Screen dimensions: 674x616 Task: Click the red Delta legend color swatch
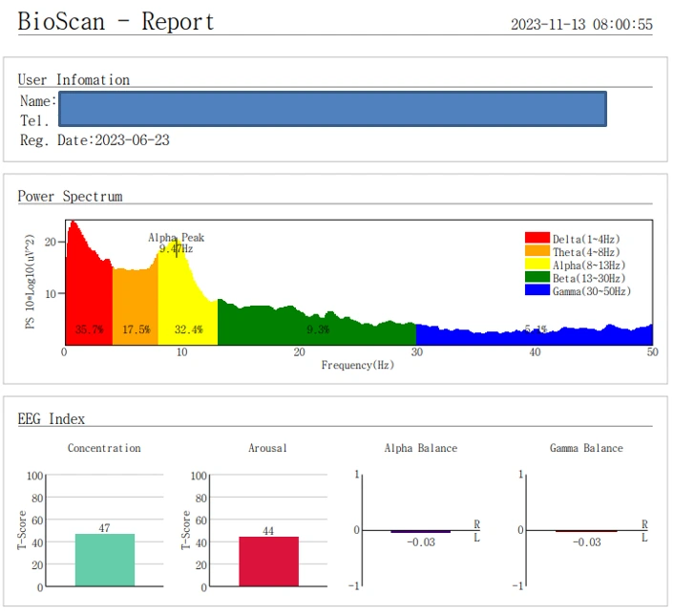click(537, 238)
